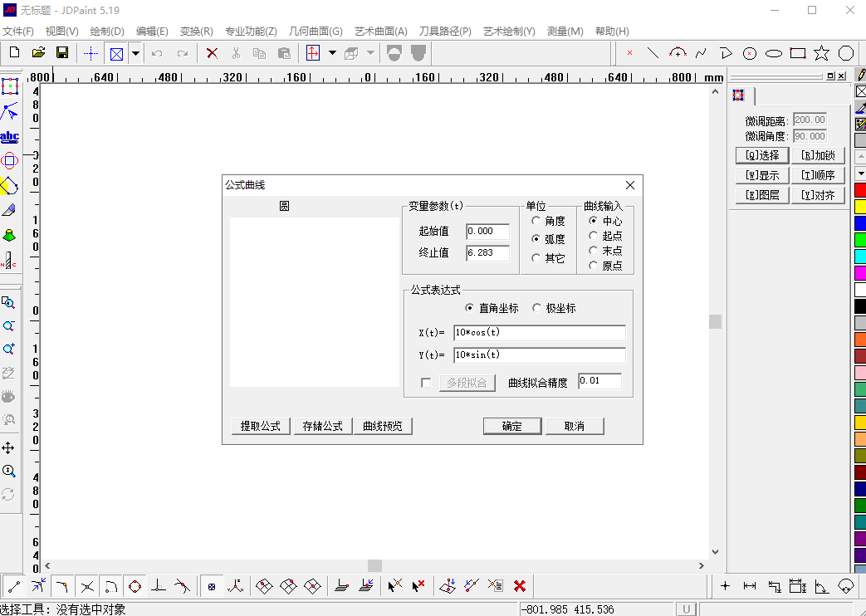
Task: Expand dropdown arrow next to move transform icon
Action: click(x=332, y=53)
